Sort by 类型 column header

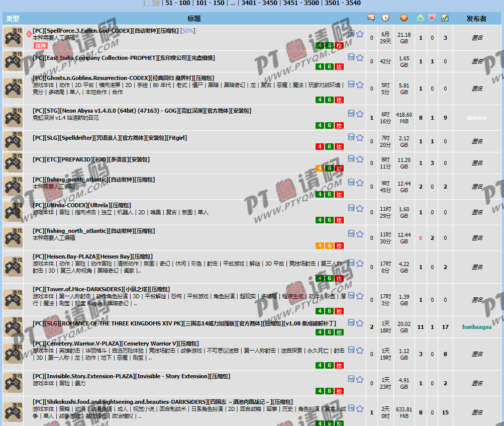click(x=13, y=19)
